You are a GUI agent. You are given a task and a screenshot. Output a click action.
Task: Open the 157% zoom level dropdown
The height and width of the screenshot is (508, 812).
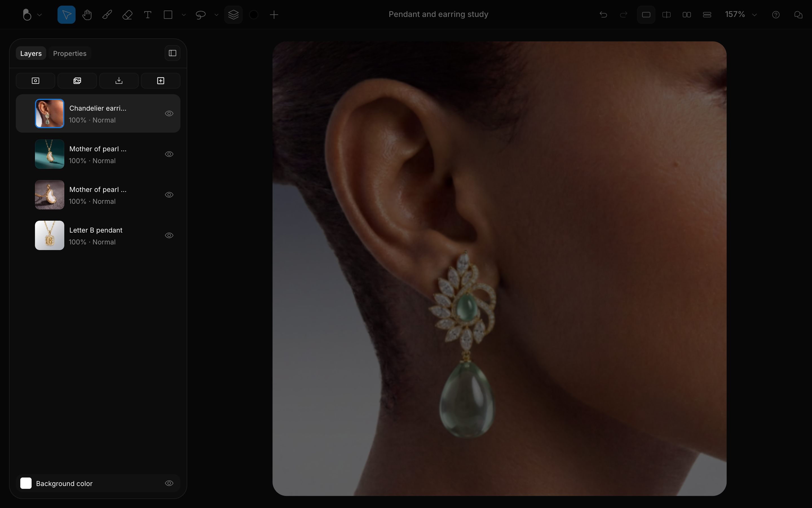741,14
